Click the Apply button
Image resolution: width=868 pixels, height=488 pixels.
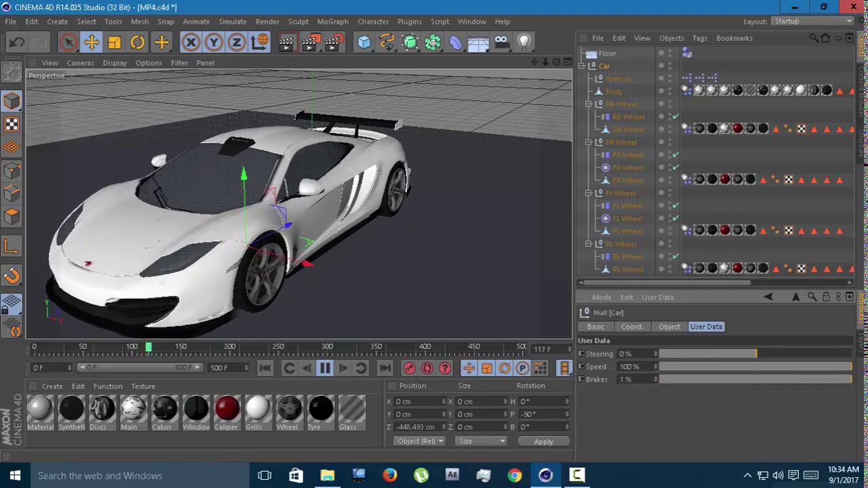click(543, 441)
